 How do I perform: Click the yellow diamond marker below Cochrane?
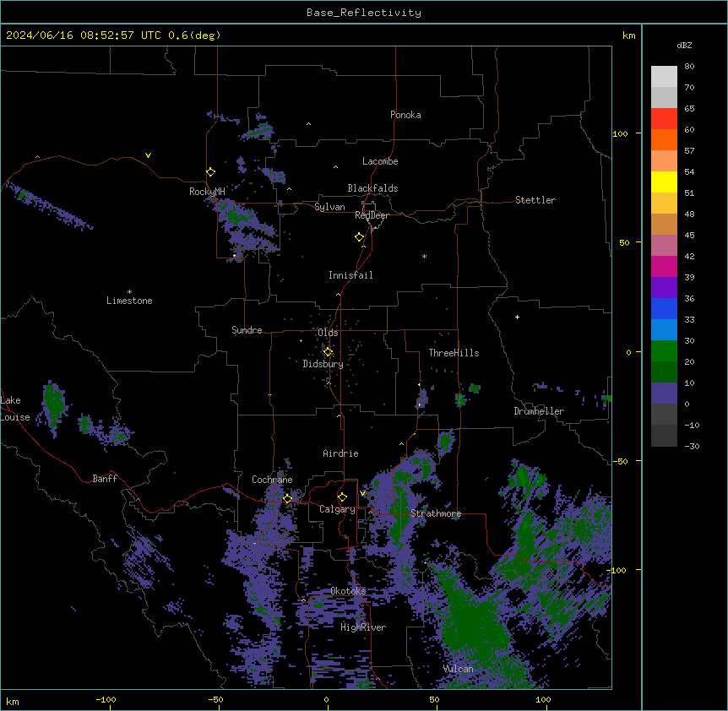287,498
